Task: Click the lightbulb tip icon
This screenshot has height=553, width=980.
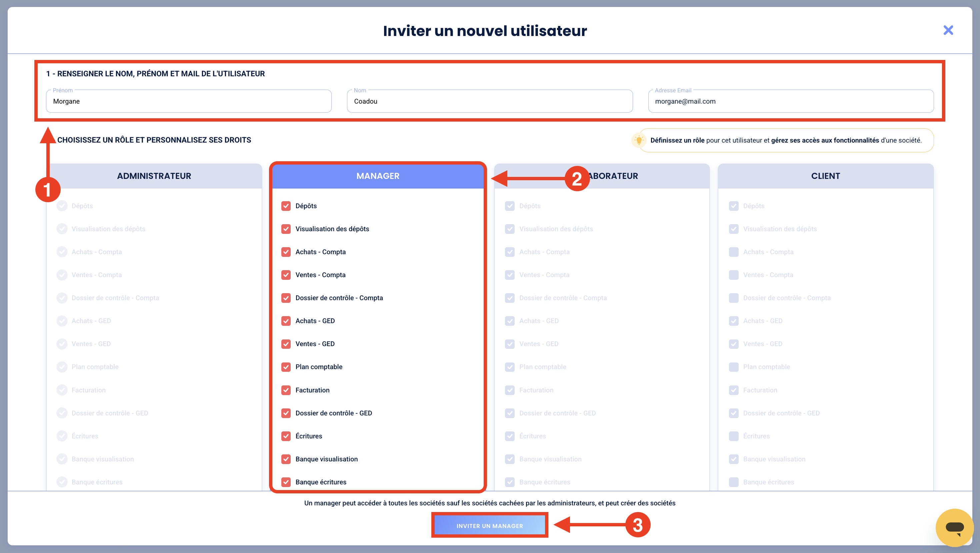Action: tap(639, 140)
